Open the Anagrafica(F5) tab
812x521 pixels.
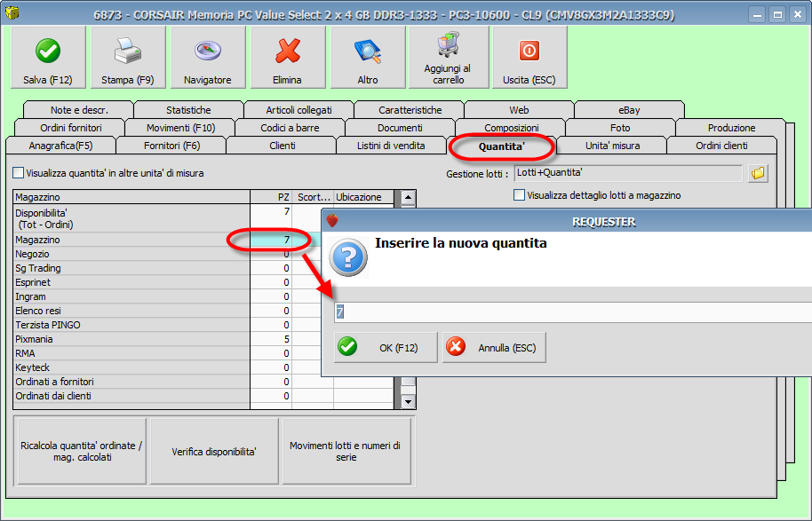[x=60, y=146]
